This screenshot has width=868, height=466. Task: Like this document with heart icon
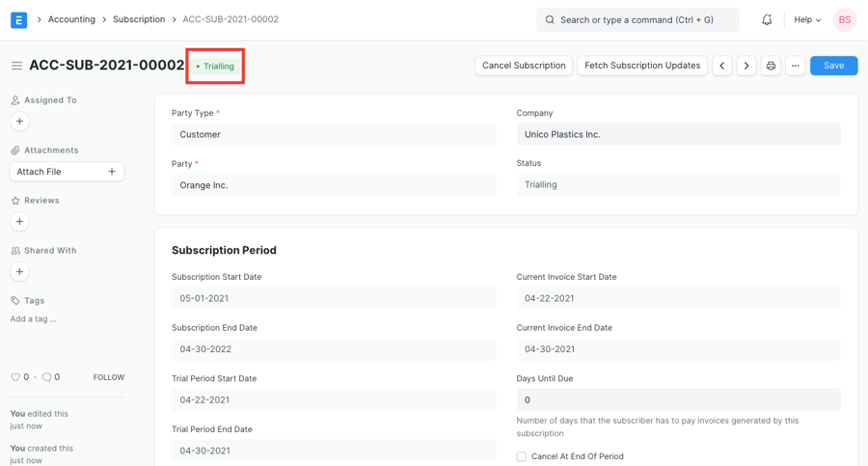pyautogui.click(x=15, y=377)
